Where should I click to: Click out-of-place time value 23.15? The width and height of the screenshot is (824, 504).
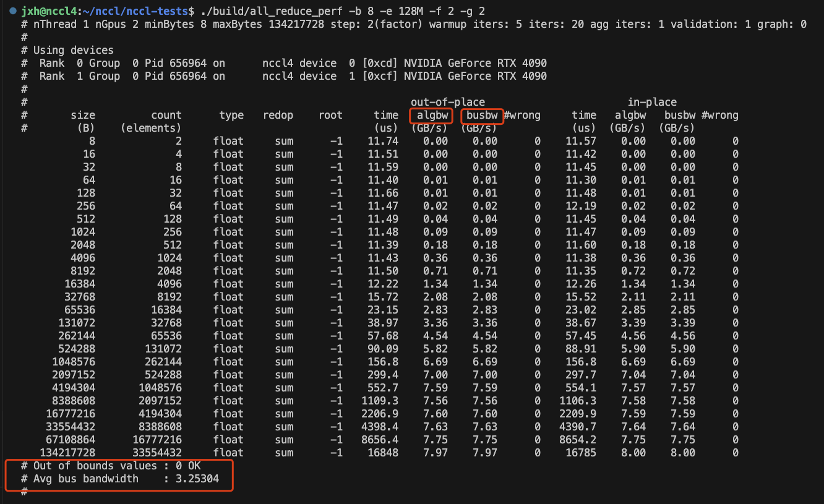383,310
